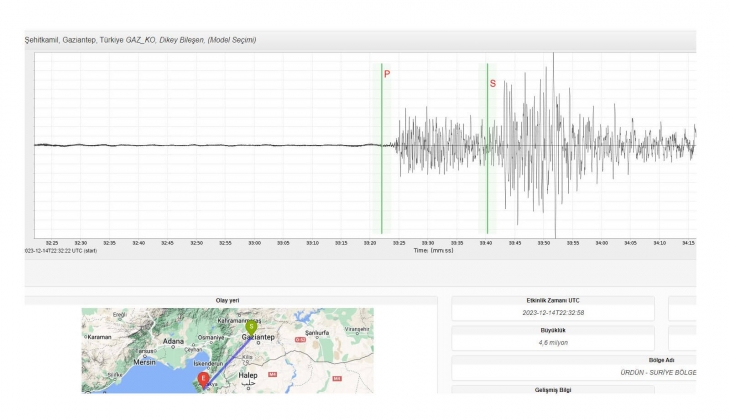Click the red epicenter marker on map

(x=203, y=378)
